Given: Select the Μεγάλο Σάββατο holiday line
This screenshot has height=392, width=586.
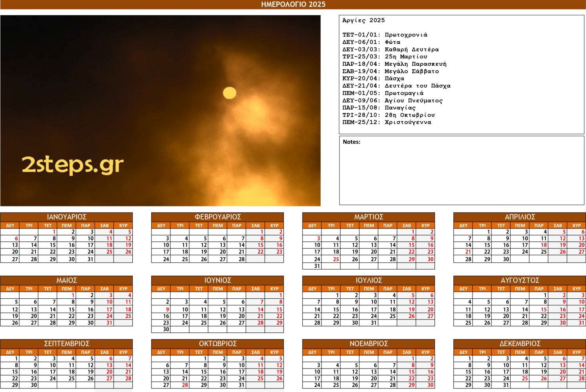Looking at the screenshot, I should [391, 71].
